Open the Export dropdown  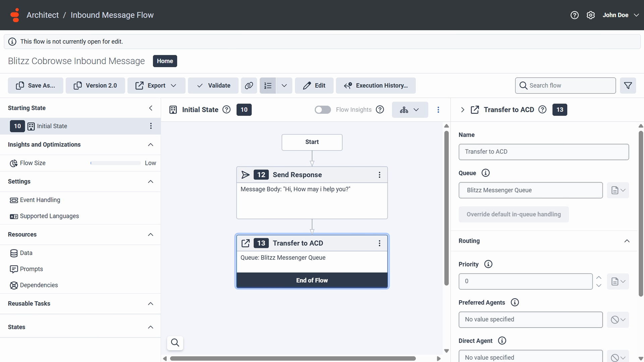(156, 85)
